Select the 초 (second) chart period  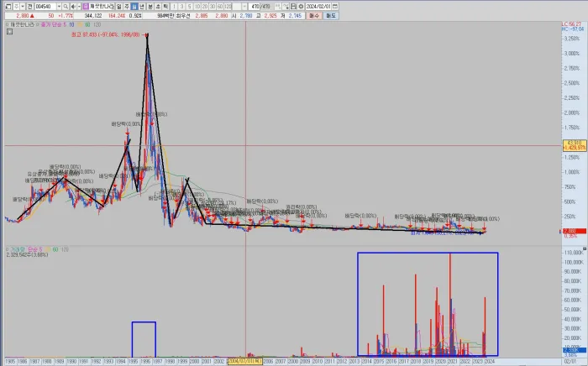click(x=158, y=7)
